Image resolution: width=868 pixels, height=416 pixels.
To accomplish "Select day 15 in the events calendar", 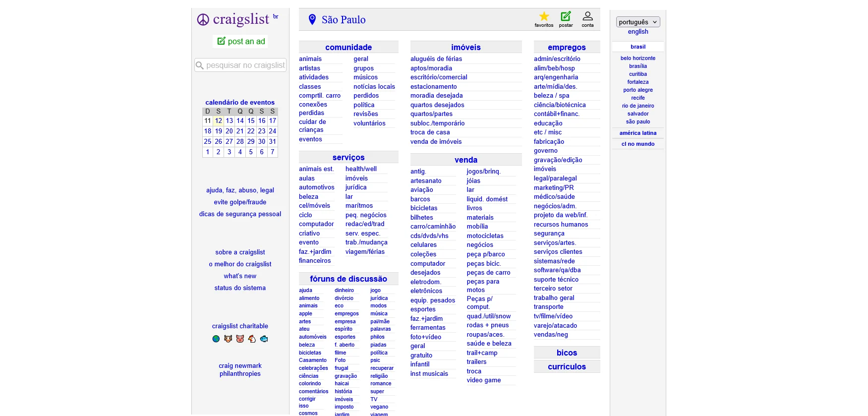I will click(x=251, y=120).
